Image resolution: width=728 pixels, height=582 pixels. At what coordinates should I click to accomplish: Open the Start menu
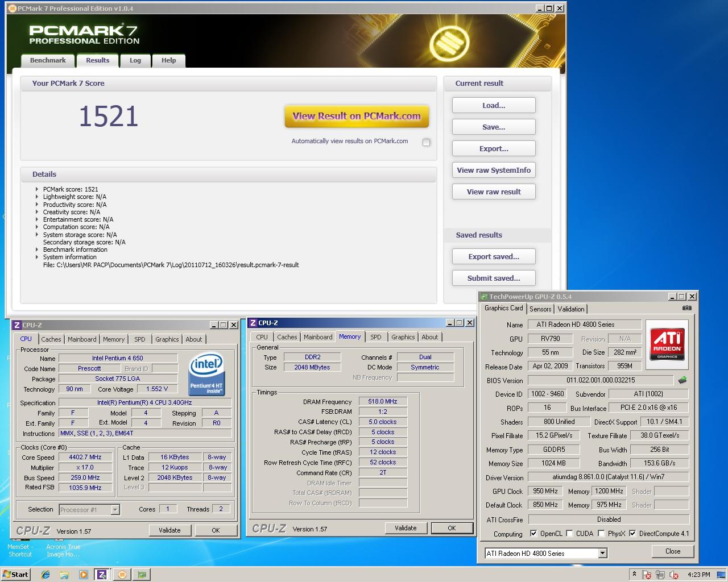click(x=15, y=575)
